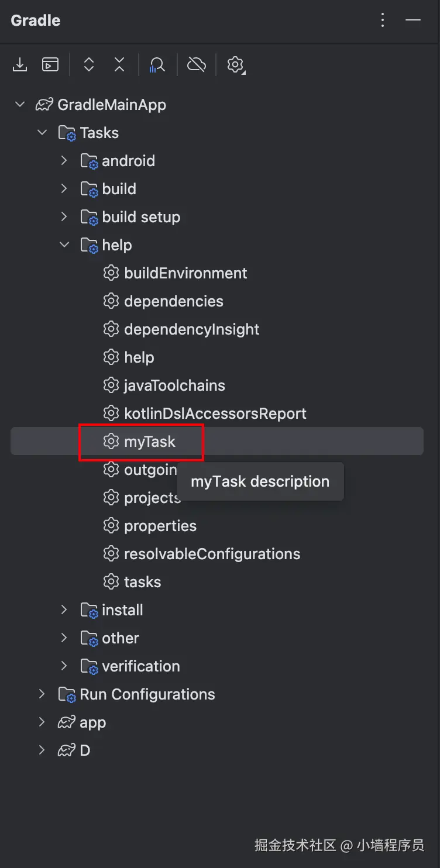
Task: Select the resolvableConfigurations task
Action: coord(212,554)
